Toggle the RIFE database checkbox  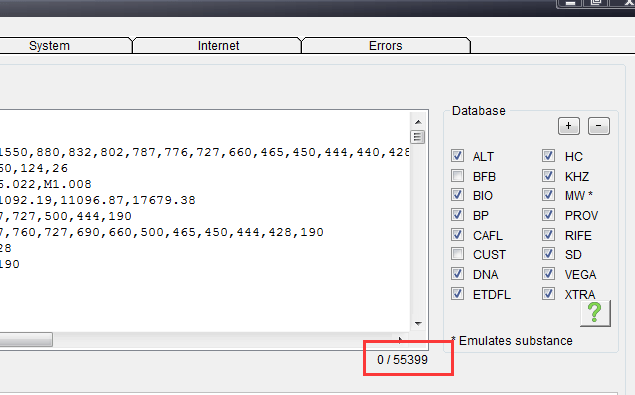pyautogui.click(x=548, y=235)
